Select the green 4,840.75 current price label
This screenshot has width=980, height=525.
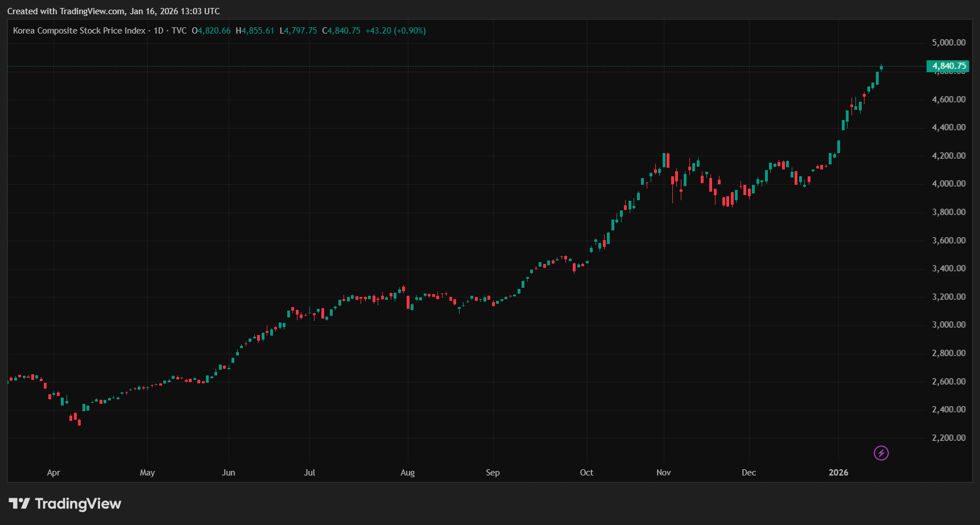[x=948, y=66]
